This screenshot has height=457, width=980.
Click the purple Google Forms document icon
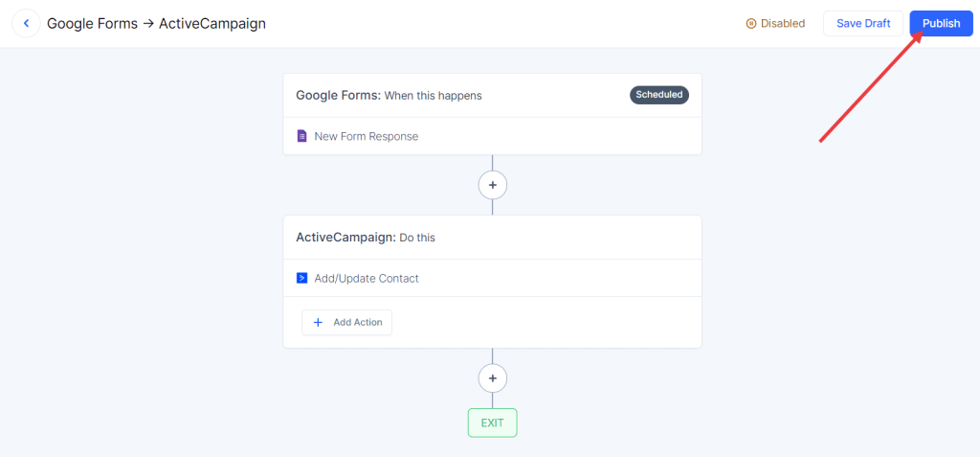301,136
